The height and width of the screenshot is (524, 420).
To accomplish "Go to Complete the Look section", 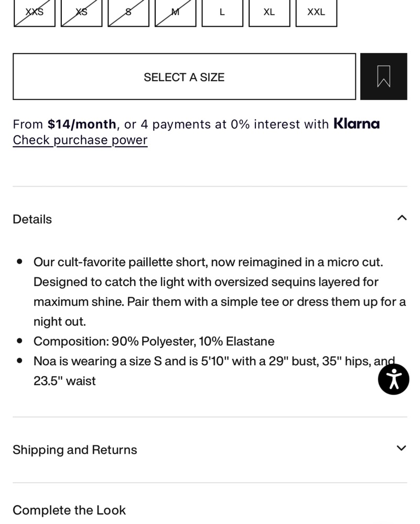I will coord(69,510).
